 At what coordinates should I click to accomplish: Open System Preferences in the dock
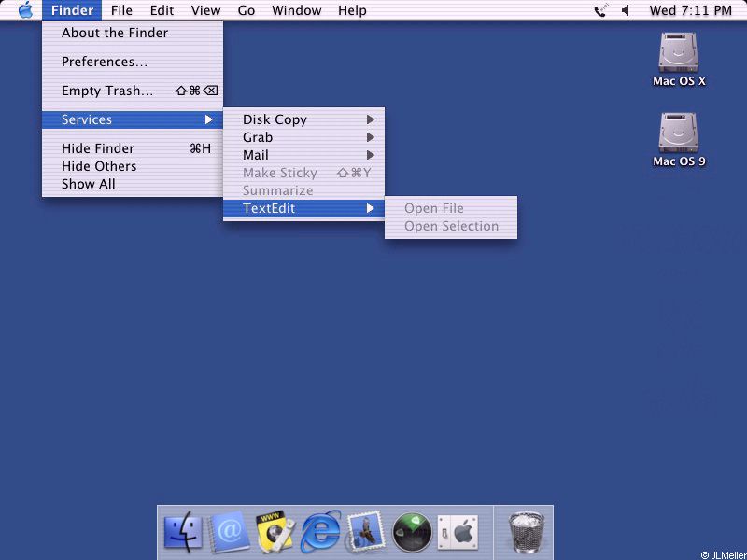pos(458,531)
